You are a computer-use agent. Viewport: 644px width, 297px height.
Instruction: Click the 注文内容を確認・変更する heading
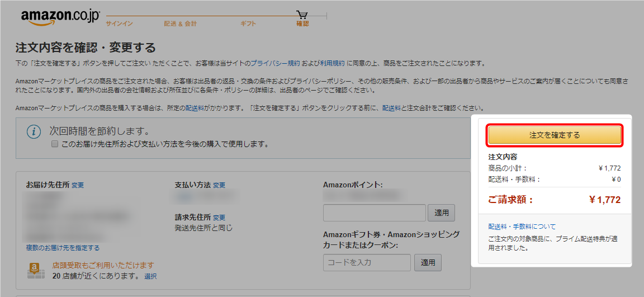pyautogui.click(x=86, y=48)
